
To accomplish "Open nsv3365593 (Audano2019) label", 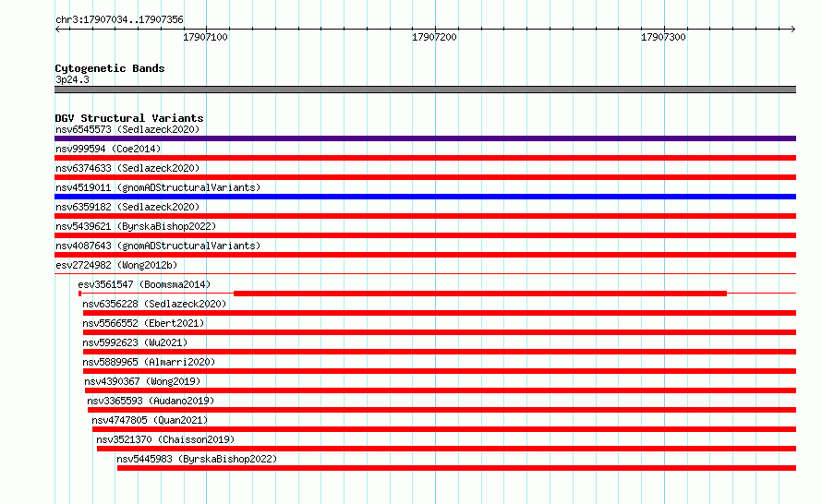I will 151,401.
